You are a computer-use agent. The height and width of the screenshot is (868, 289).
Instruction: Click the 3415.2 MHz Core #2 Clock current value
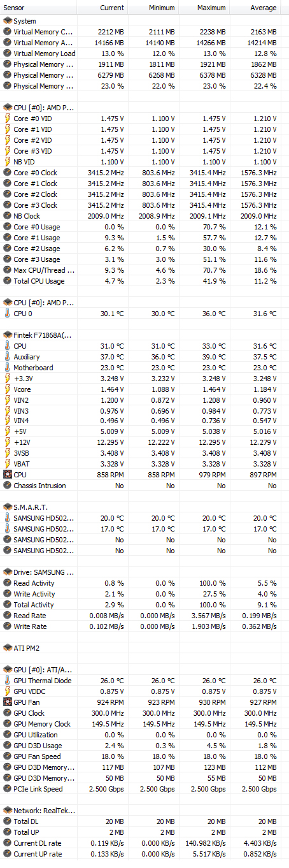106,194
